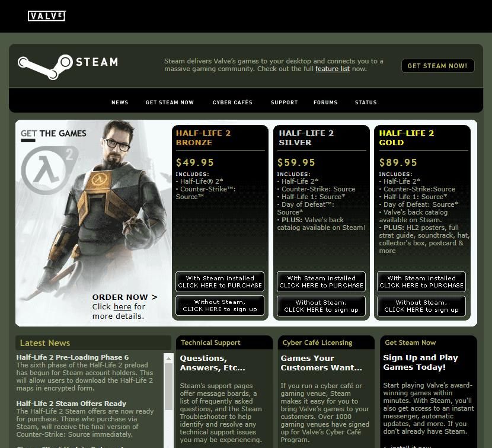Open the STATUS nav item
492x448 pixels.
tap(366, 103)
